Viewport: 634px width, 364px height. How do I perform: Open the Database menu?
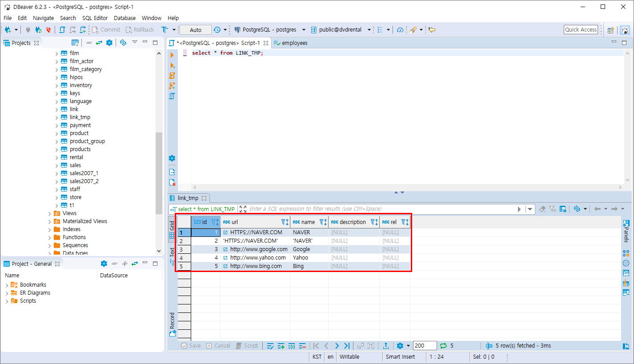coord(125,18)
